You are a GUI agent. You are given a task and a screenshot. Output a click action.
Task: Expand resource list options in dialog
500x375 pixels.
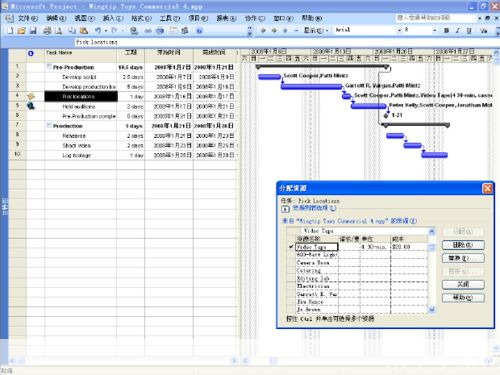point(285,209)
